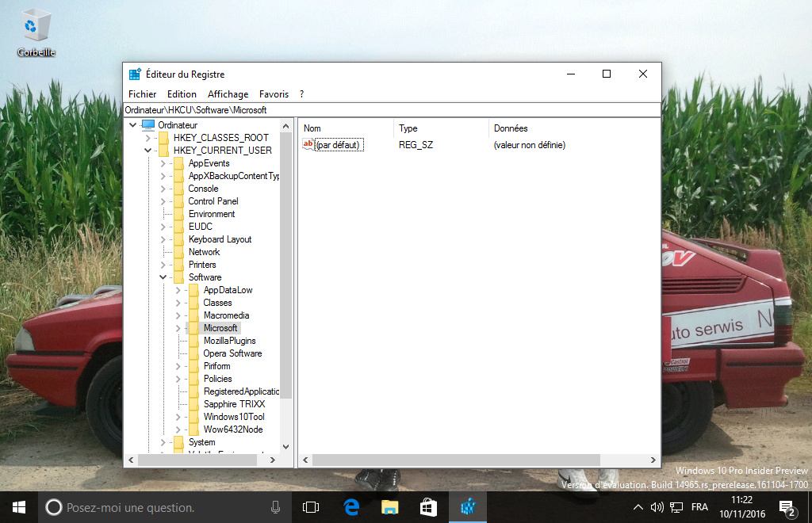Expand the HKEY_CLASSES_ROOT key
The height and width of the screenshot is (523, 812).
point(147,138)
